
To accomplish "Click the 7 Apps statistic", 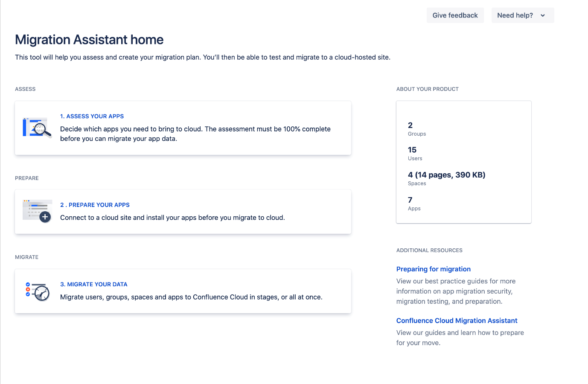I will (414, 204).
